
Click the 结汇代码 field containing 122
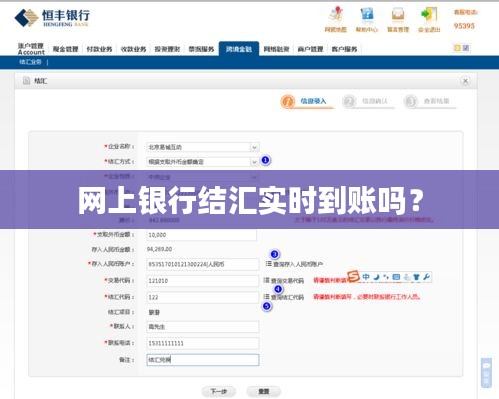(x=203, y=297)
